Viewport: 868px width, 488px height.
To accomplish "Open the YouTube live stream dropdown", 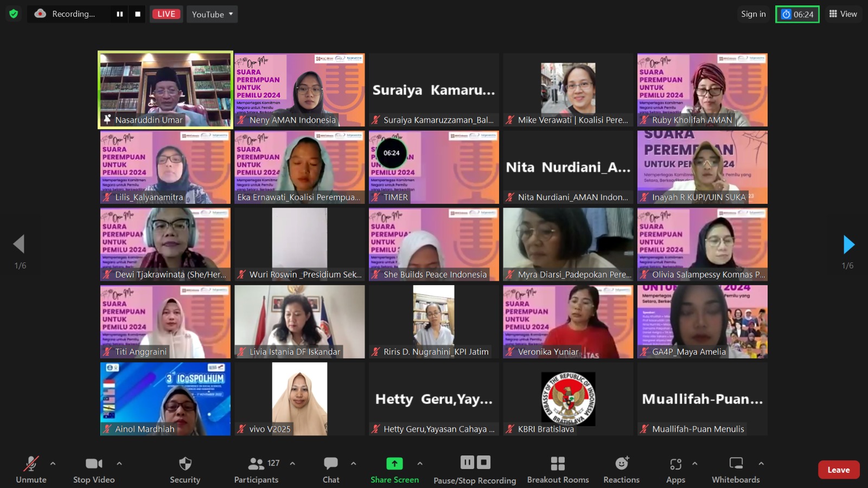I will (x=212, y=14).
